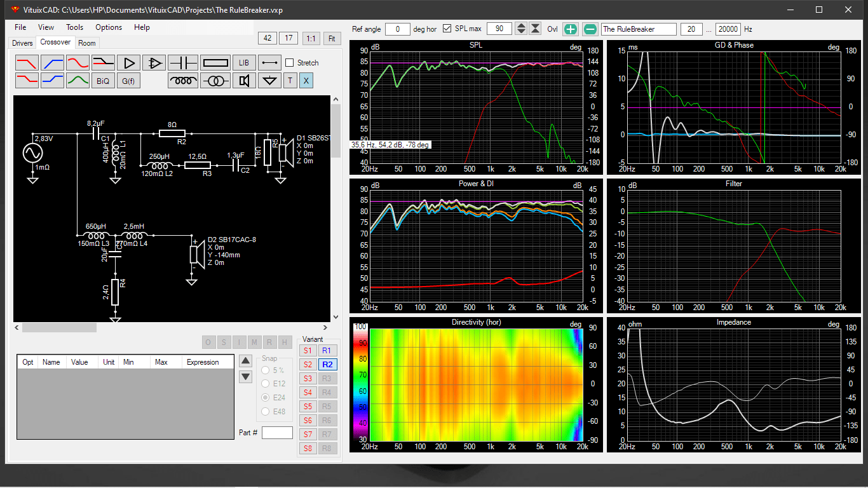Switch to the Drivers tab

click(22, 43)
